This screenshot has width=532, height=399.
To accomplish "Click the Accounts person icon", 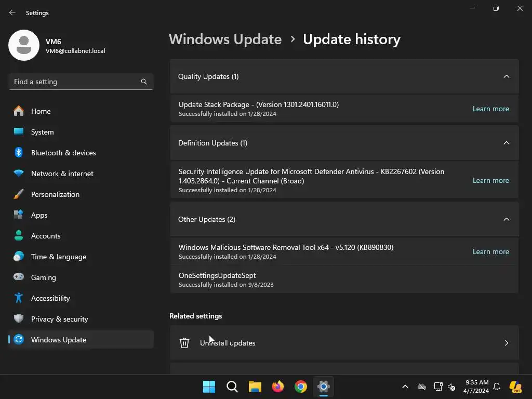I will point(19,235).
